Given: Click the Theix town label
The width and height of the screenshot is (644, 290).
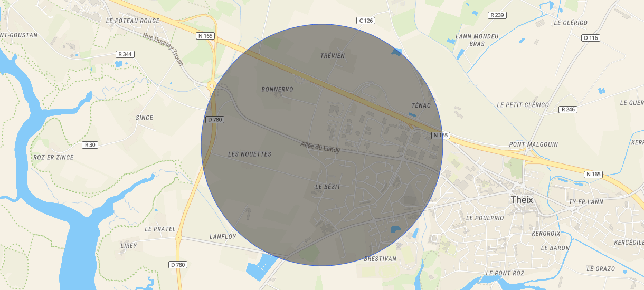Looking at the screenshot, I should 522,200.
